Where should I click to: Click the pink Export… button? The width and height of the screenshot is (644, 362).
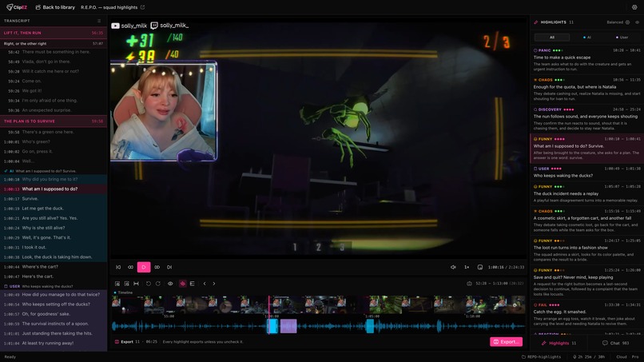point(506,342)
